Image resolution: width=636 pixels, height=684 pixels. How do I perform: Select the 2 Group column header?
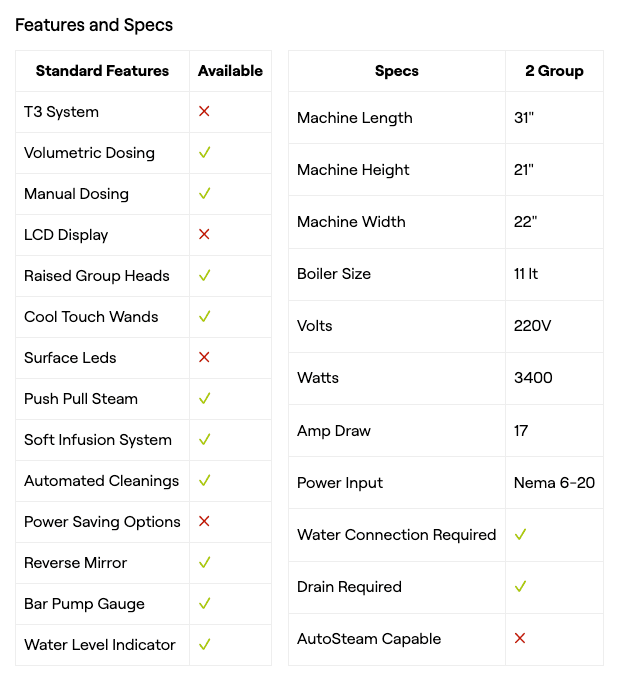pos(554,71)
